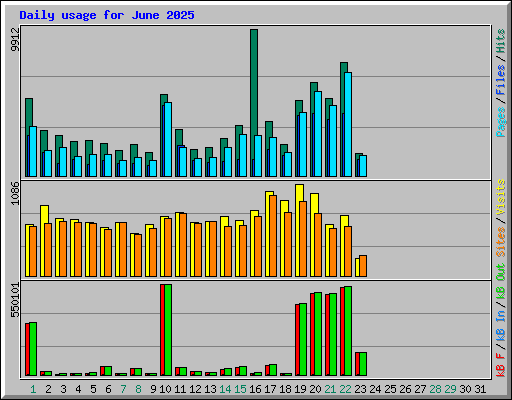Click the 550101 kB axis value
This screenshot has height=400, width=512.
[x=15, y=300]
